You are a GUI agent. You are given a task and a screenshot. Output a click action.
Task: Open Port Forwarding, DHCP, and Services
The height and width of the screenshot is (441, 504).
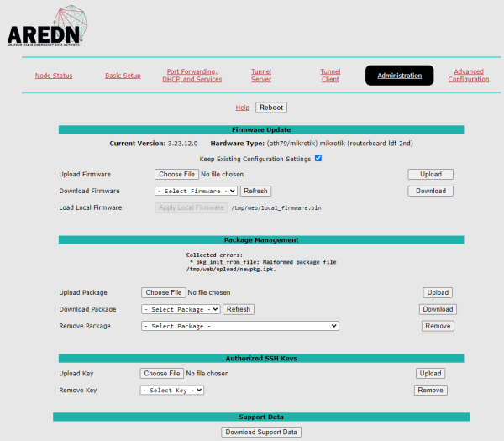tap(192, 76)
